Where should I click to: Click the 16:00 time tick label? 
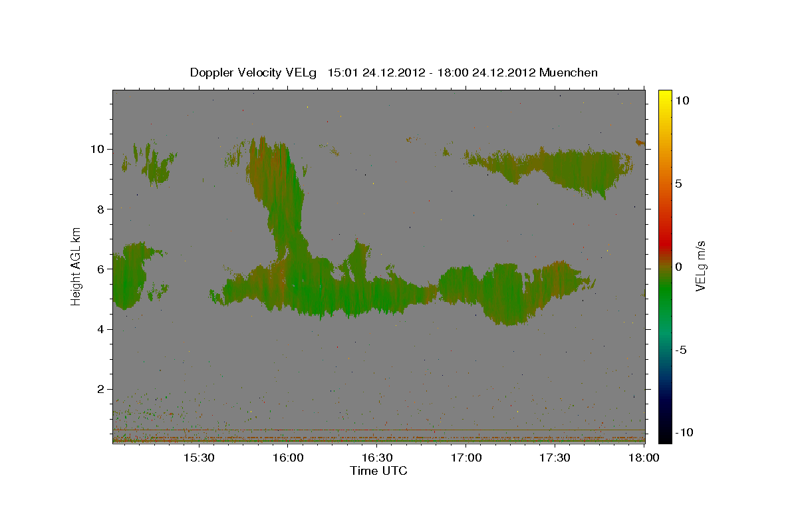click(x=288, y=458)
